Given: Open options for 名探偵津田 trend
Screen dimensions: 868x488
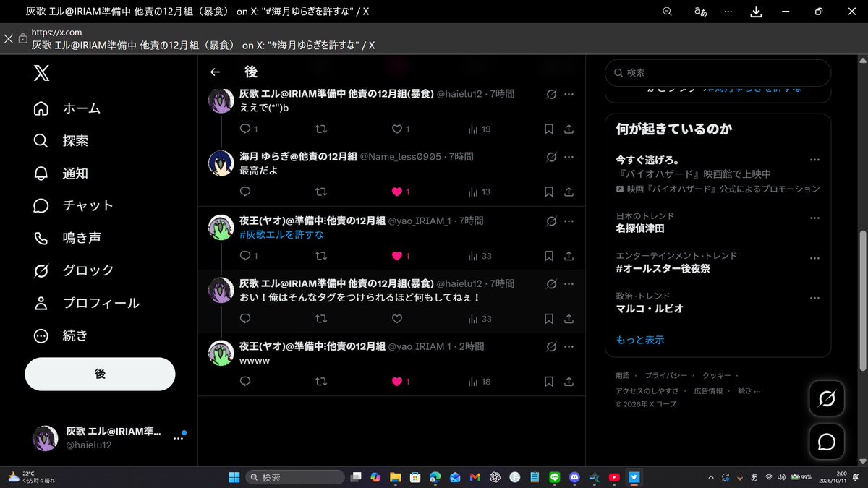Looking at the screenshot, I should coord(814,218).
